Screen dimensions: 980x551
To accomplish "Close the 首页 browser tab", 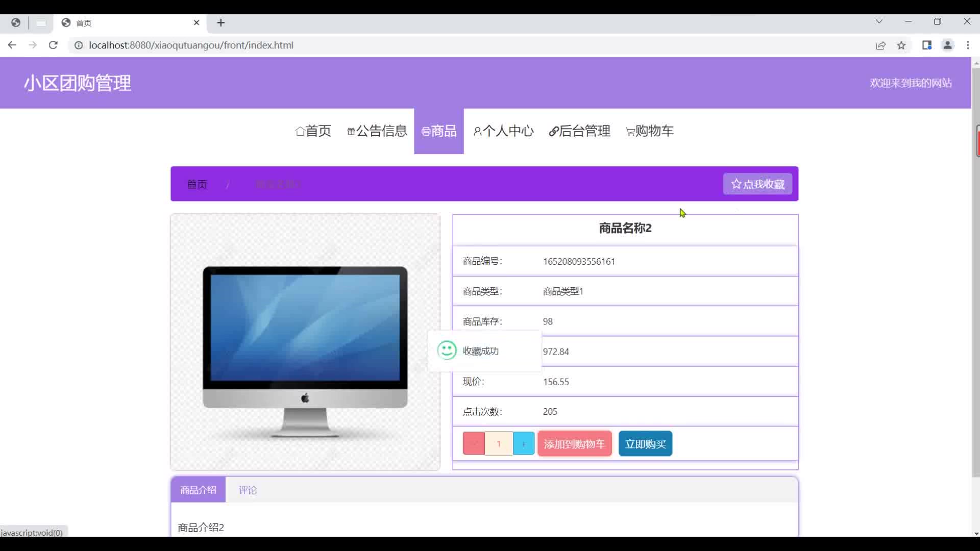I will coord(197,22).
